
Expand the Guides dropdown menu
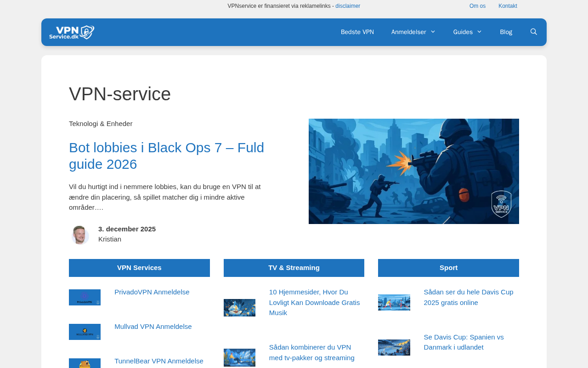(468, 32)
